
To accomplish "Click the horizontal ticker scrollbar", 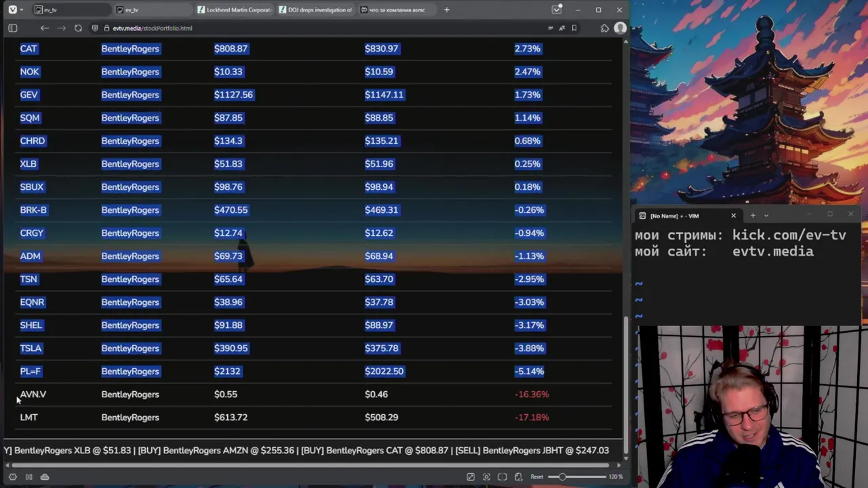I will pos(312,465).
